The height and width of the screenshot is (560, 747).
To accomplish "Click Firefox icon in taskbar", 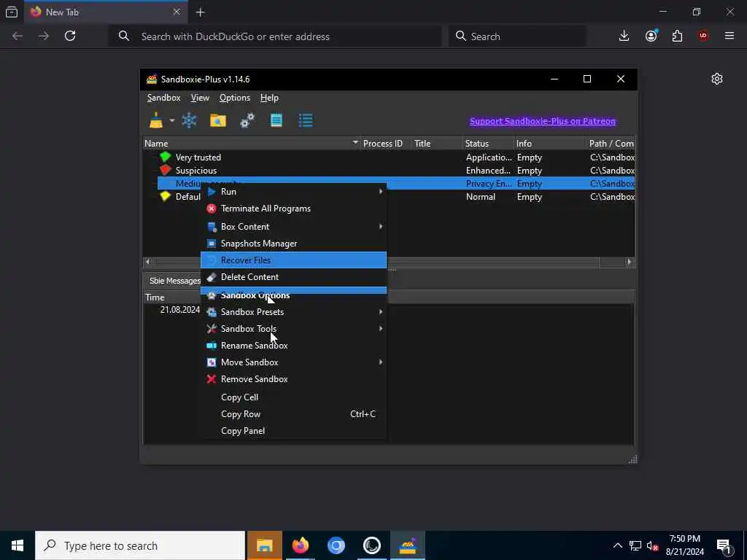I will pos(300,545).
